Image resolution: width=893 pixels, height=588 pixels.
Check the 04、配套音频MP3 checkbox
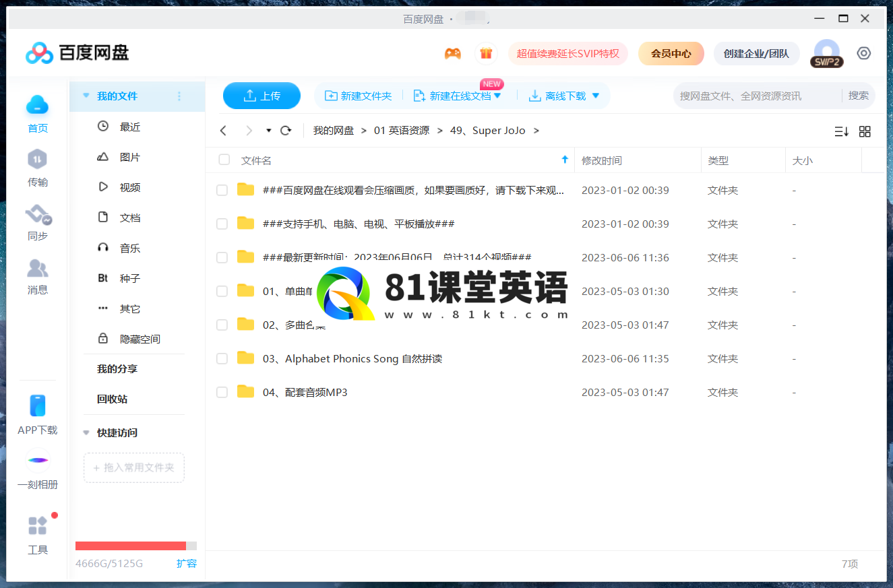[222, 393]
